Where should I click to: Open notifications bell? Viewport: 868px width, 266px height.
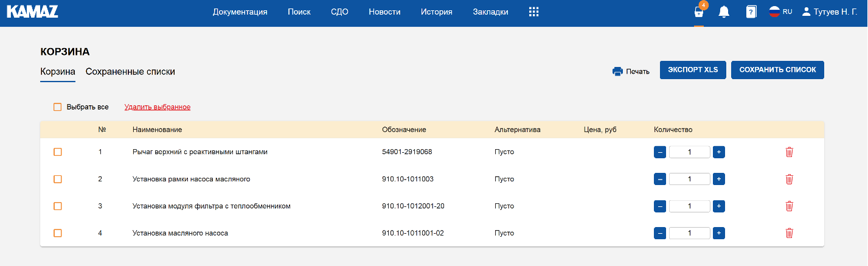724,12
